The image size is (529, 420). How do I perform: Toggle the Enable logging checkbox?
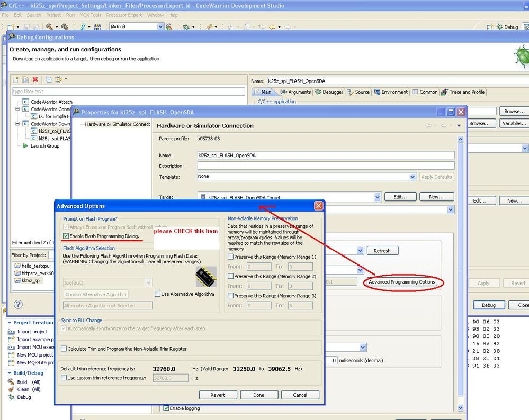166,408
